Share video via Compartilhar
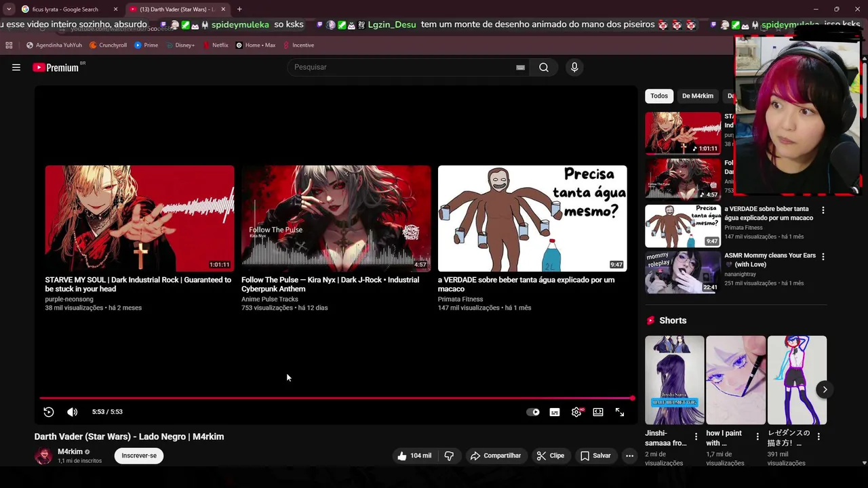The image size is (868, 488). coord(496,455)
